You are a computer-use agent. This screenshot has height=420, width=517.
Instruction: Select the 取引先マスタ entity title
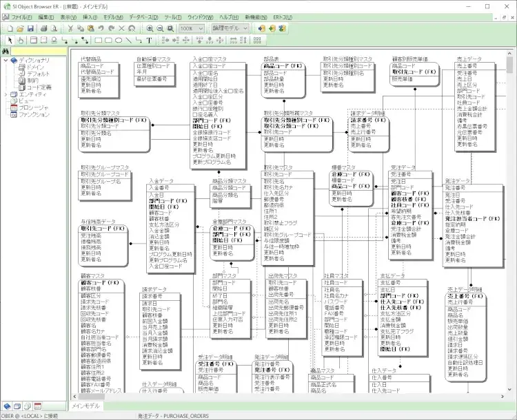click(x=278, y=168)
